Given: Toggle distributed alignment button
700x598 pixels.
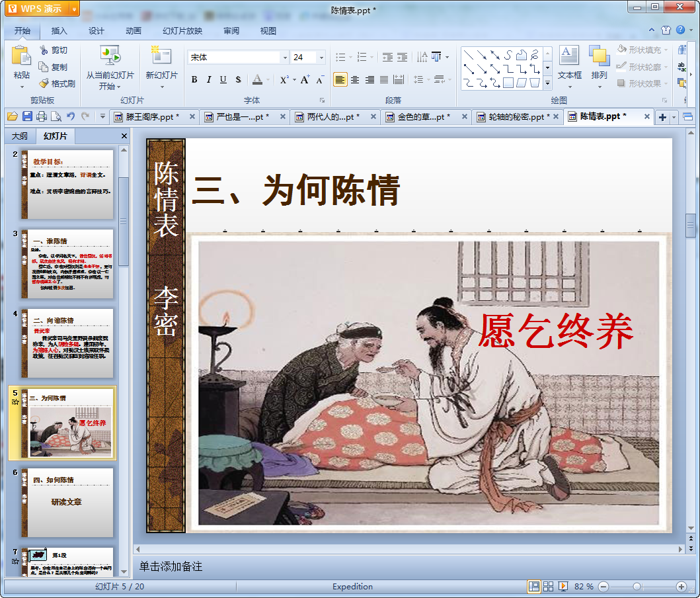Looking at the screenshot, I should click(x=399, y=79).
